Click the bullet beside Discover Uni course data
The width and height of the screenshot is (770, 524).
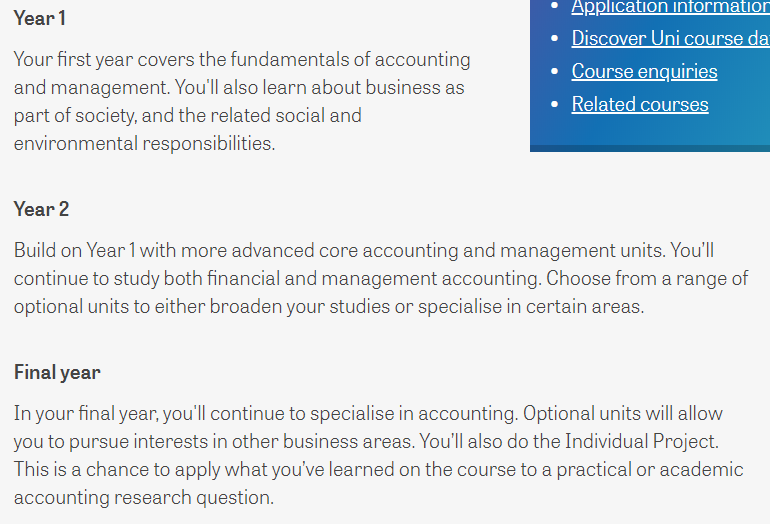pyautogui.click(x=555, y=38)
